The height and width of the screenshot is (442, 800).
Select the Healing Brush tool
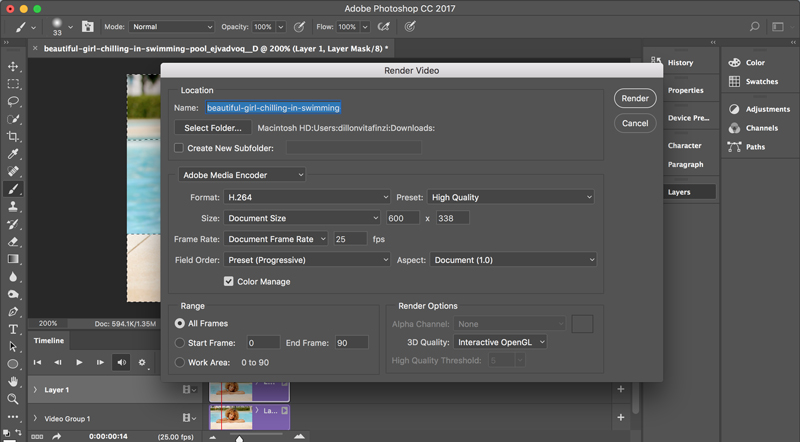pos(13,171)
